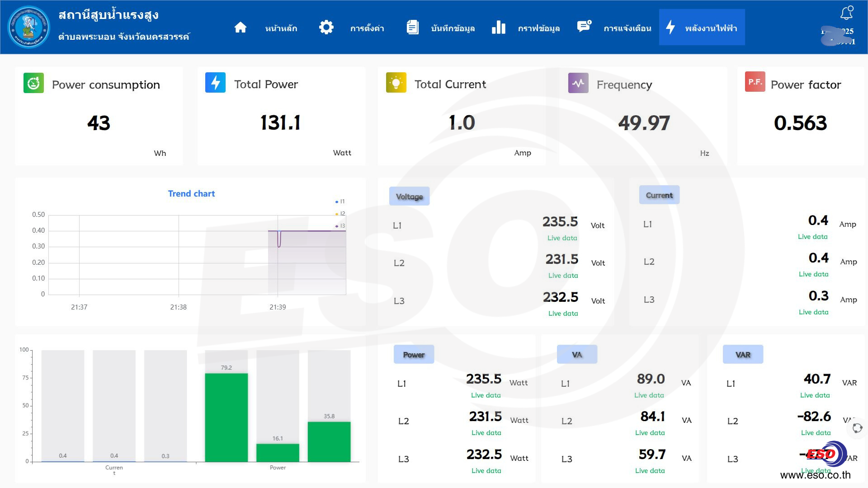Click the station logo emblem
Screen dimensions: 868x488
point(29,27)
